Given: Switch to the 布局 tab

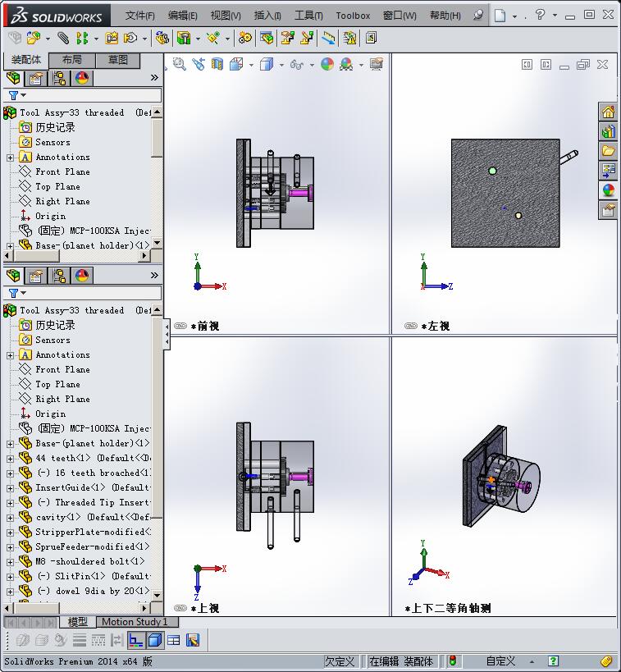Looking at the screenshot, I should [72, 60].
